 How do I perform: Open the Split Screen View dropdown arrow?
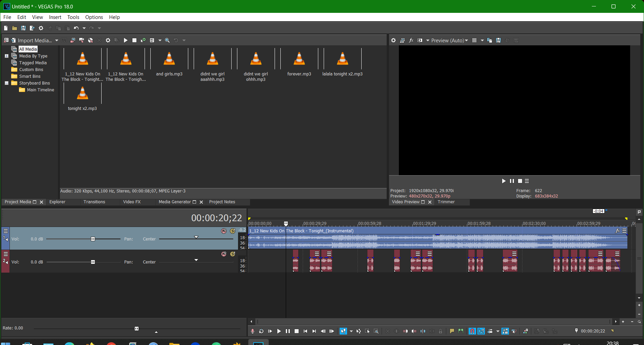(428, 40)
